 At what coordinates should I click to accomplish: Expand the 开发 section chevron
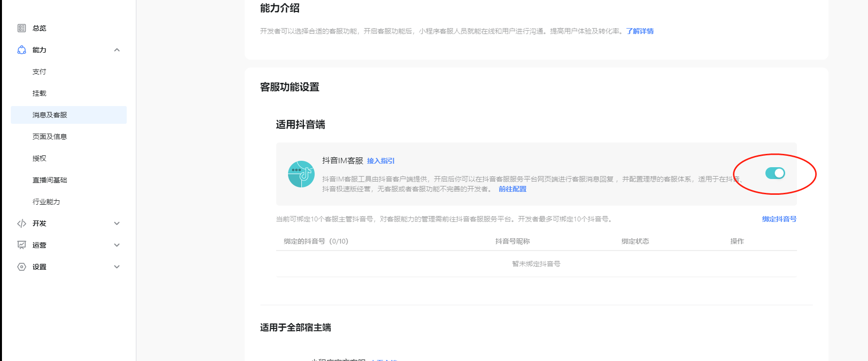pyautogui.click(x=117, y=223)
